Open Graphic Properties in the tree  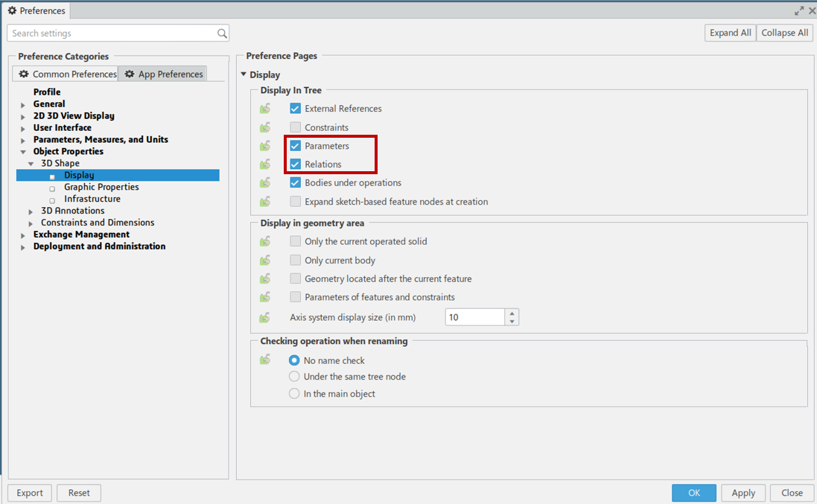pyautogui.click(x=101, y=187)
